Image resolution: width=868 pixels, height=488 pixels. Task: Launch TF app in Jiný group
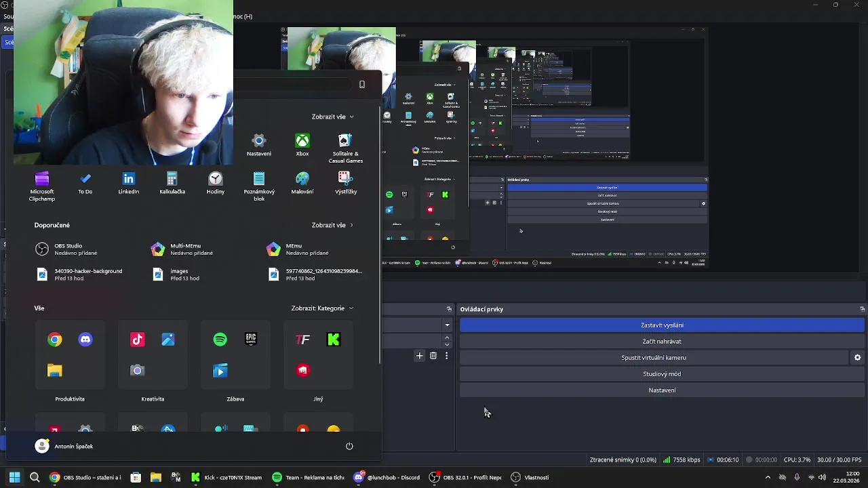(x=303, y=340)
